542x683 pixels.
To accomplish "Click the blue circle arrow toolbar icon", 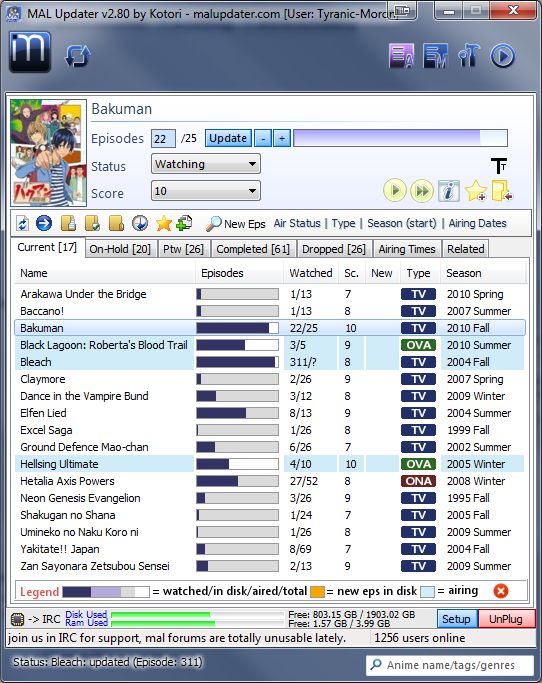I will click(x=44, y=223).
